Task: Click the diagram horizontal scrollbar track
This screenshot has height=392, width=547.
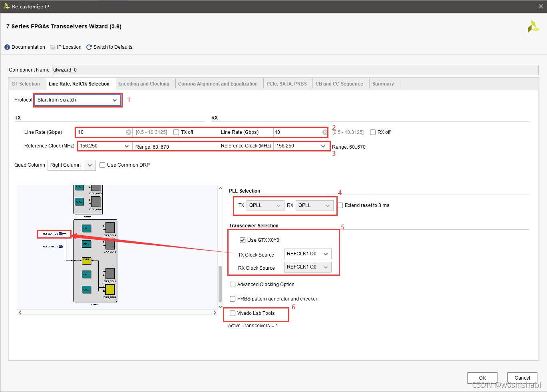Action: click(x=117, y=312)
